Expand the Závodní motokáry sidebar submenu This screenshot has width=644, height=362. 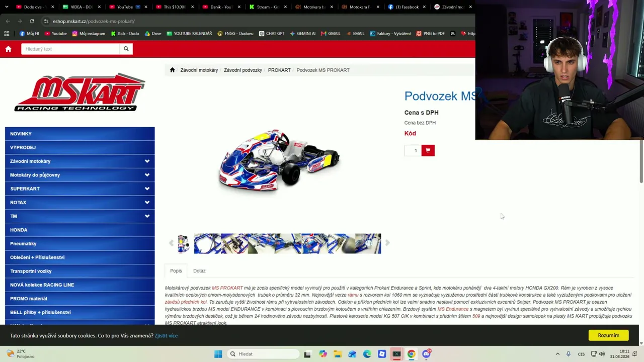(x=147, y=161)
